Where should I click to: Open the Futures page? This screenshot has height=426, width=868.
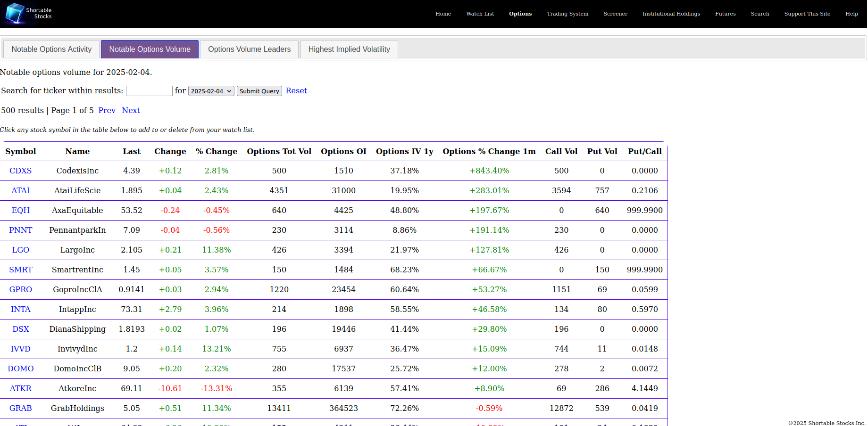pos(725,14)
